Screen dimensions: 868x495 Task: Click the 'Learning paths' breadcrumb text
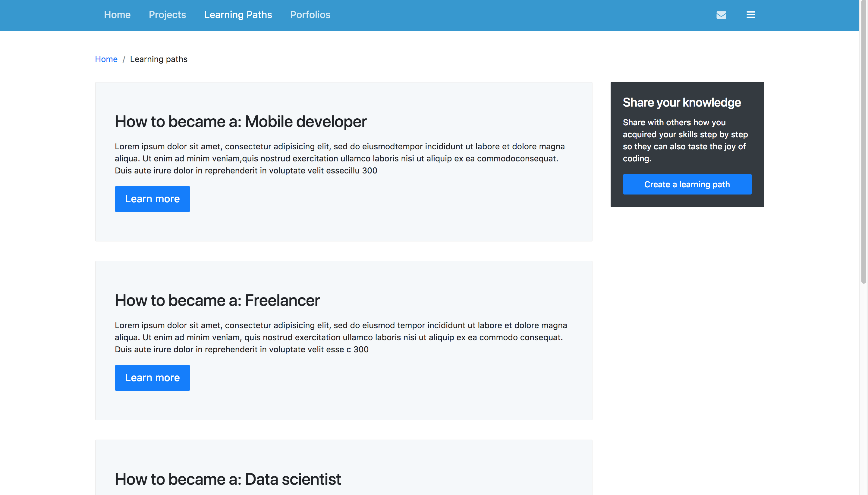coord(159,59)
